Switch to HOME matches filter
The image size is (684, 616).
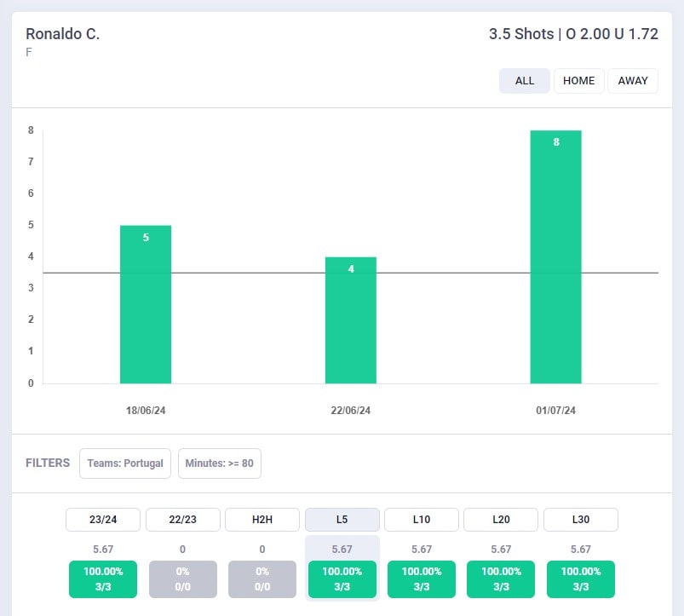(x=579, y=81)
